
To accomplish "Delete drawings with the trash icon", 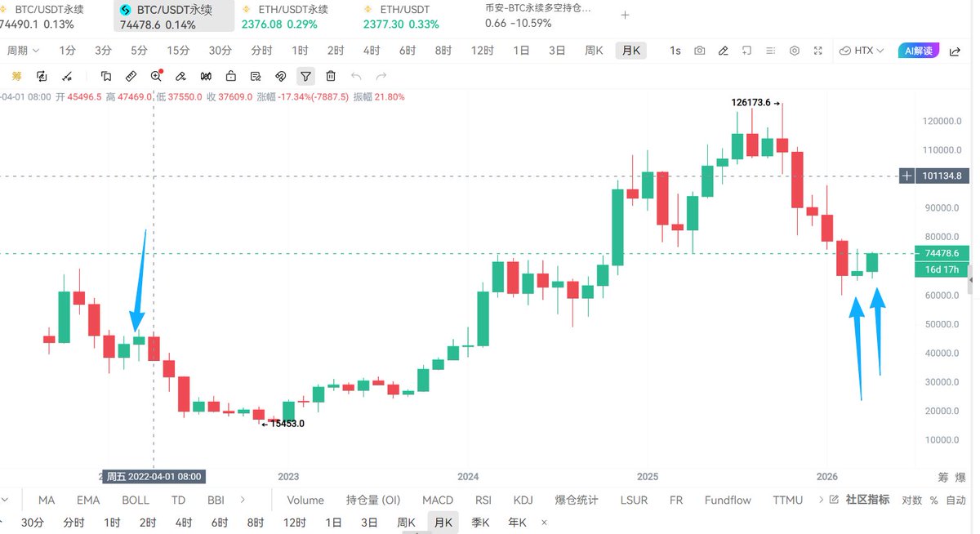I will tap(331, 76).
